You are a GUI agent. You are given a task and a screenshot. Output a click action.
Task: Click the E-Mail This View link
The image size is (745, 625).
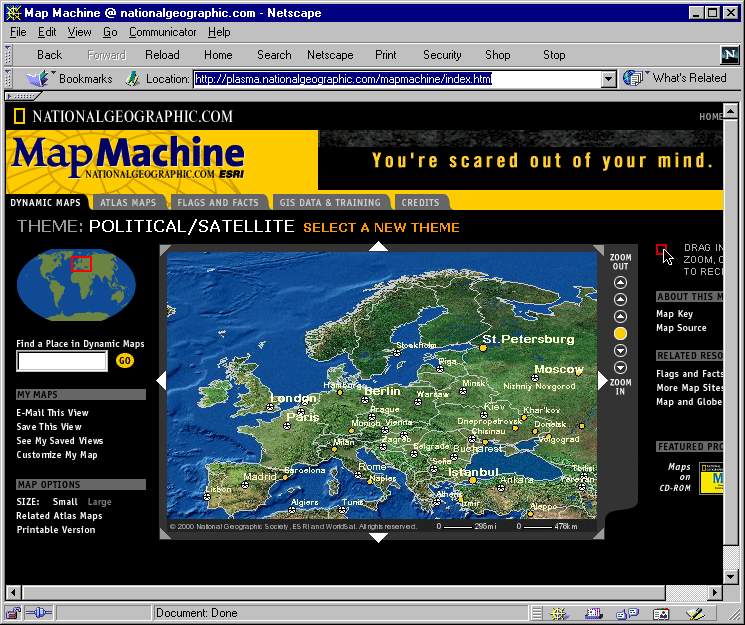click(x=52, y=412)
